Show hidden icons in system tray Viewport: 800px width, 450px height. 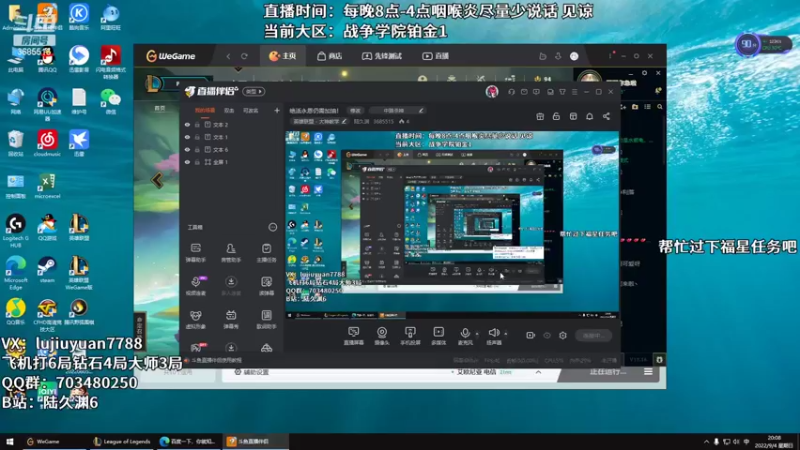click(x=706, y=442)
